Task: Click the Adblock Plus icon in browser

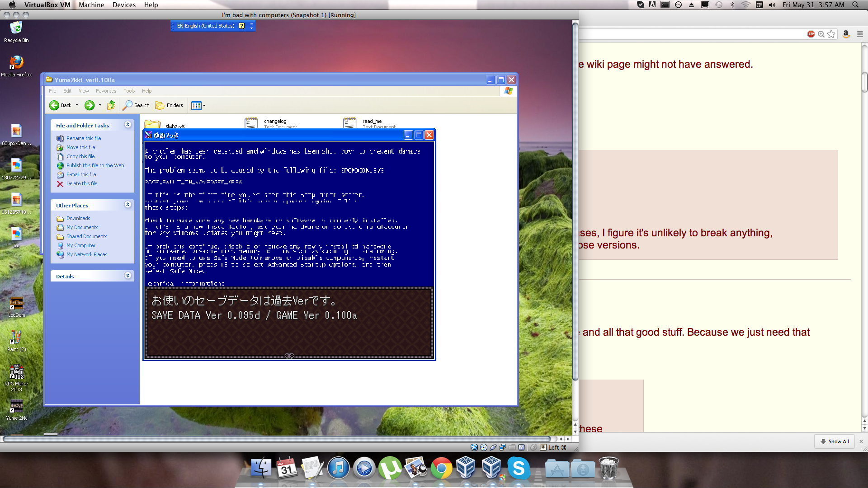Action: (811, 34)
